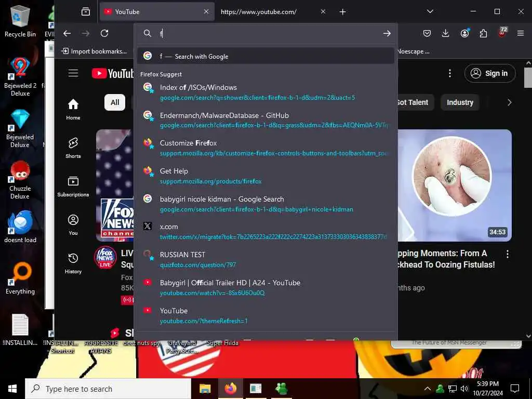The height and width of the screenshot is (399, 532).
Task: Select the YouTube themeRefresh suggestion
Action: click(265, 315)
